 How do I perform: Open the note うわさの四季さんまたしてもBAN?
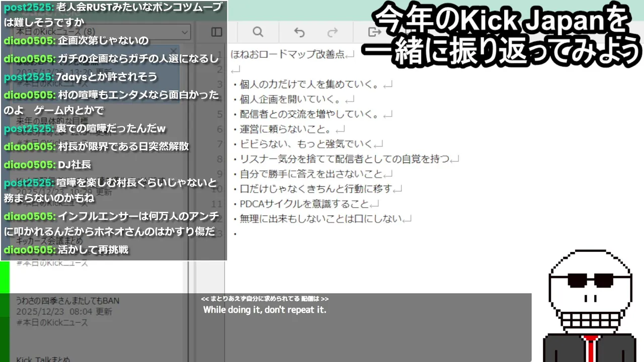point(67,301)
